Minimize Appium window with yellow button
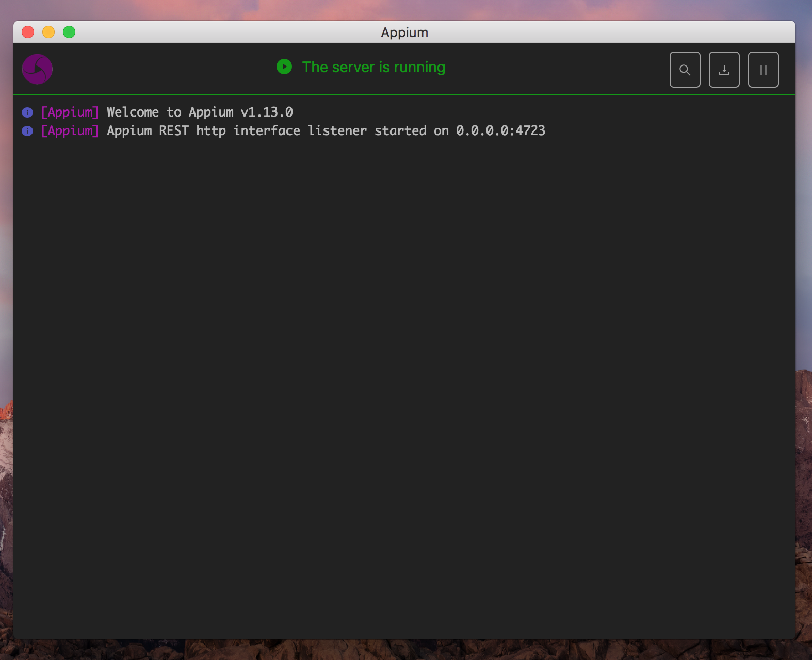Screen dimensions: 812x660 point(48,32)
